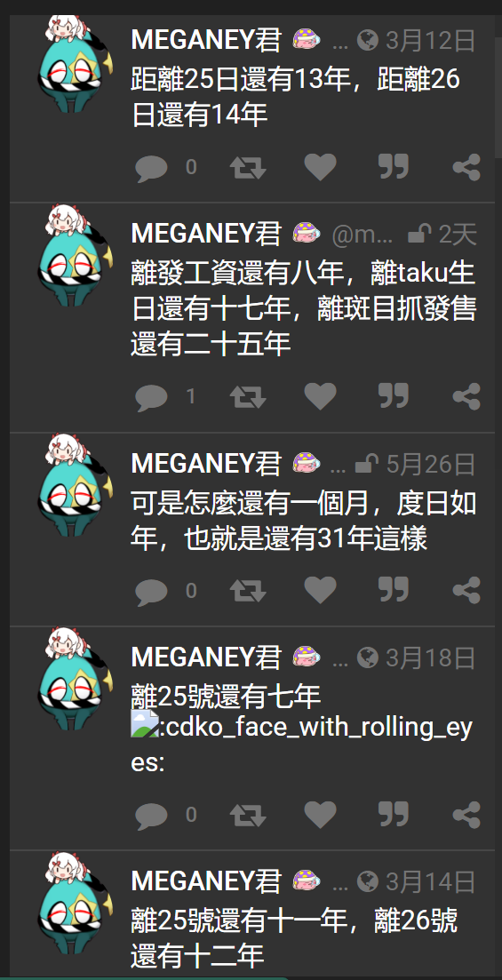
Task: Quote the post from 2天 ago
Action: [394, 397]
